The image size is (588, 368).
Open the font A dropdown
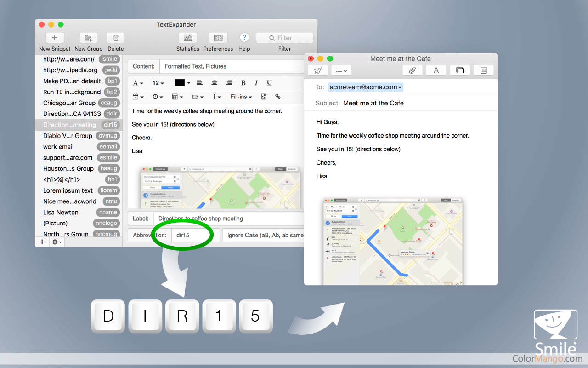point(138,83)
